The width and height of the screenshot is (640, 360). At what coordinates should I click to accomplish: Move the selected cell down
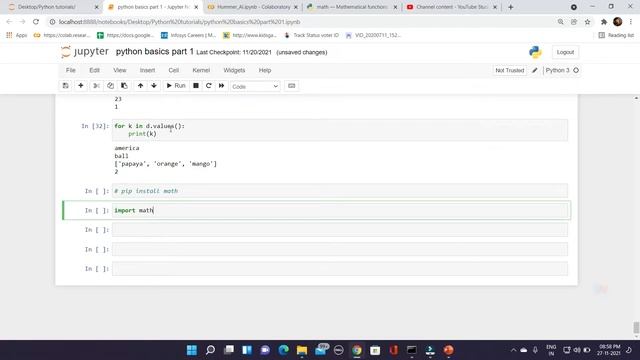click(154, 86)
